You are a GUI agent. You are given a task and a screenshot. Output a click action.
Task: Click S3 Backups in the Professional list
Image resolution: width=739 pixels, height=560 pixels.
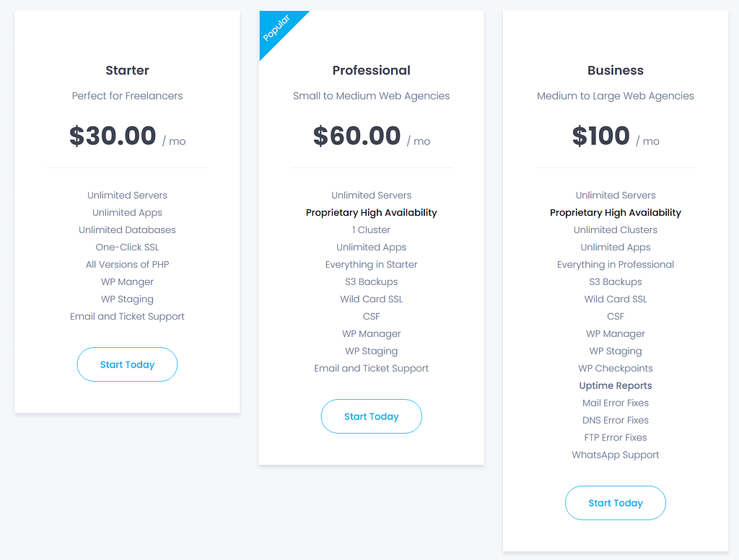pos(371,281)
